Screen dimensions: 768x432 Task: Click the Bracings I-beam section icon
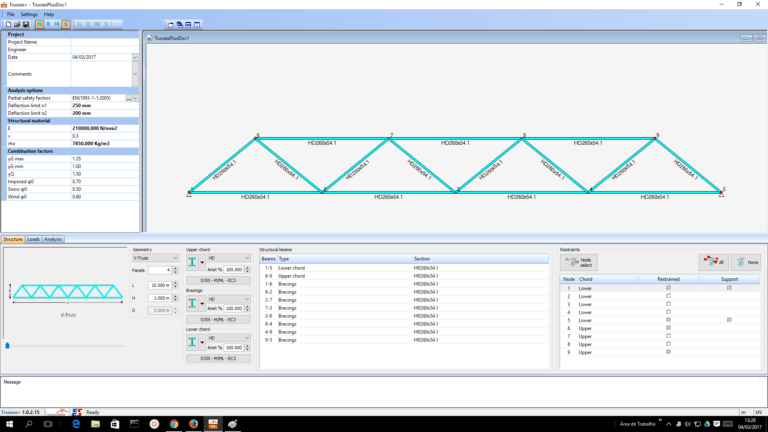coord(192,303)
